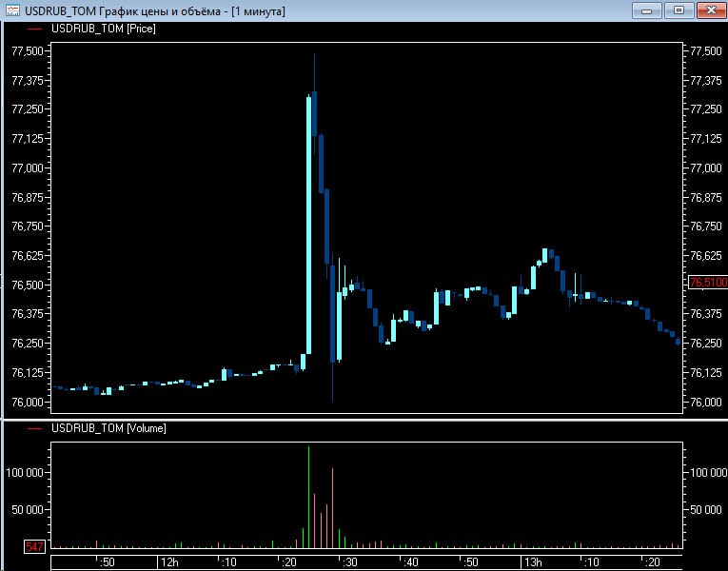
Task: Select the USDRUB_TOM [Volume] legend label
Action: [x=108, y=428]
